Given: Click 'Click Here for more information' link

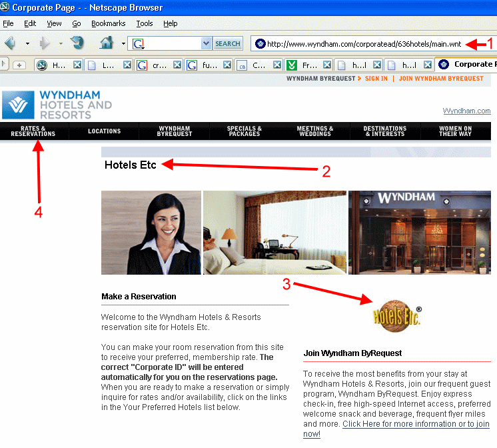Looking at the screenshot, I should pyautogui.click(x=416, y=424).
